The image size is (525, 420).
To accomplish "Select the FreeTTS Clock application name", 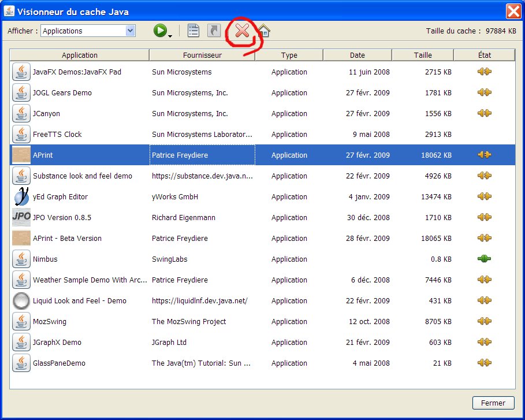I will coord(57,134).
